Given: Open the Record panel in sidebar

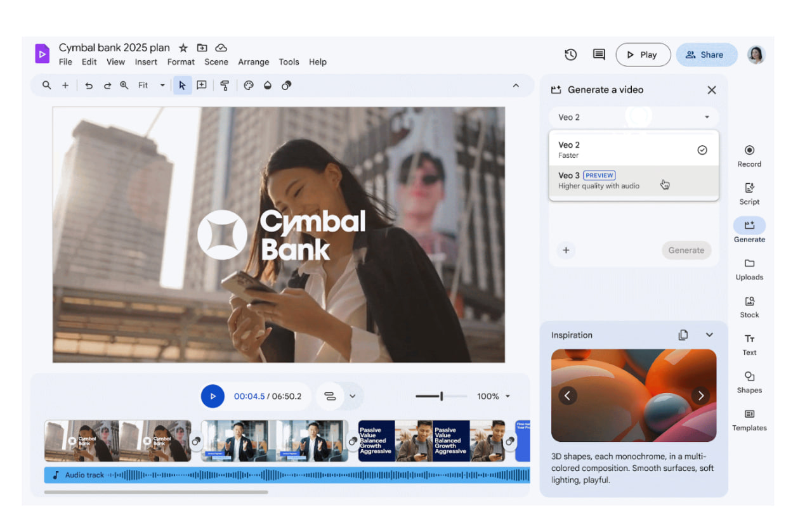Looking at the screenshot, I should (x=749, y=155).
